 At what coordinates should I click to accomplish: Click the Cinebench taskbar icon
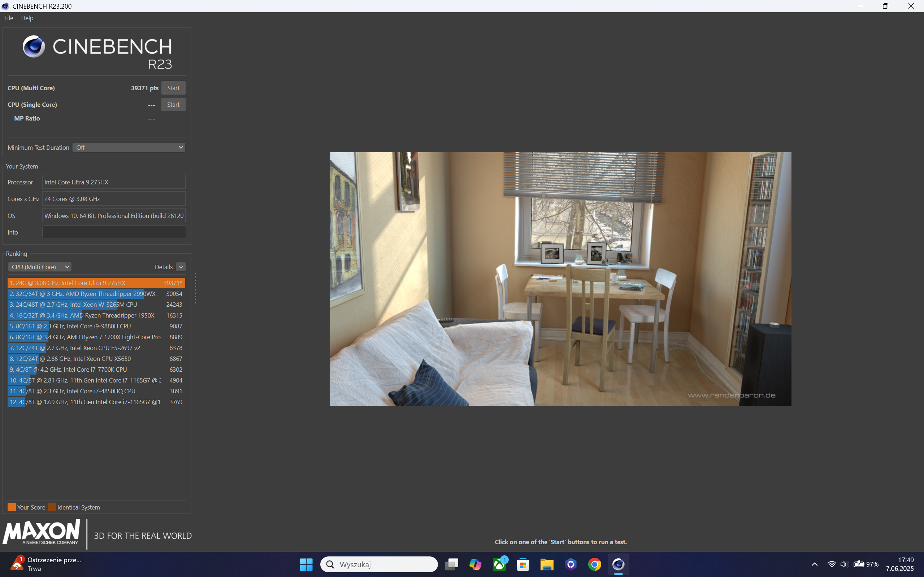(x=618, y=564)
